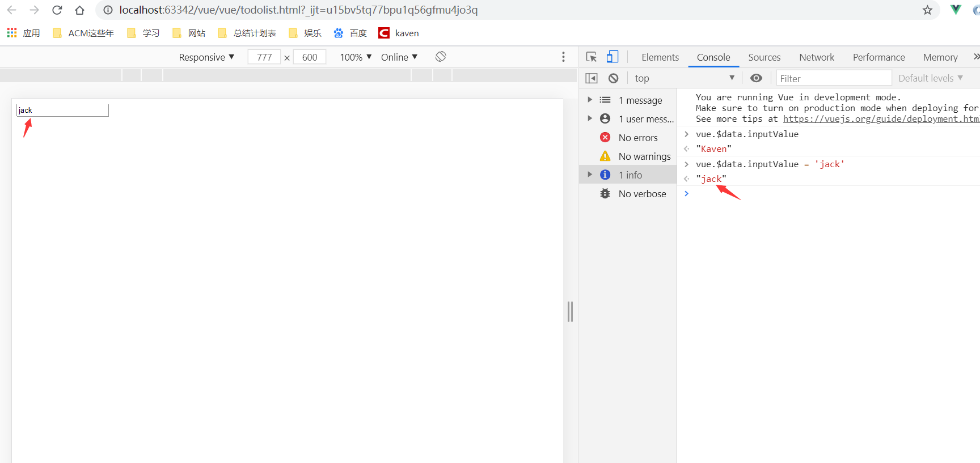This screenshot has width=980, height=463.
Task: Click the viewport height field 600
Action: 310,57
